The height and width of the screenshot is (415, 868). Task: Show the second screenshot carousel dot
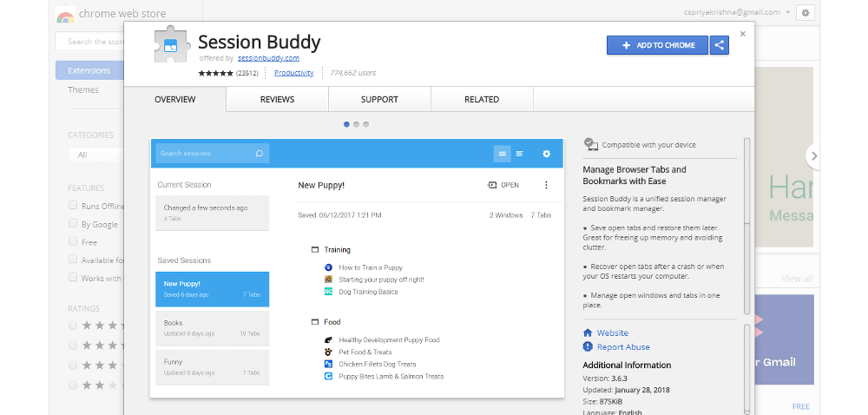(x=356, y=124)
